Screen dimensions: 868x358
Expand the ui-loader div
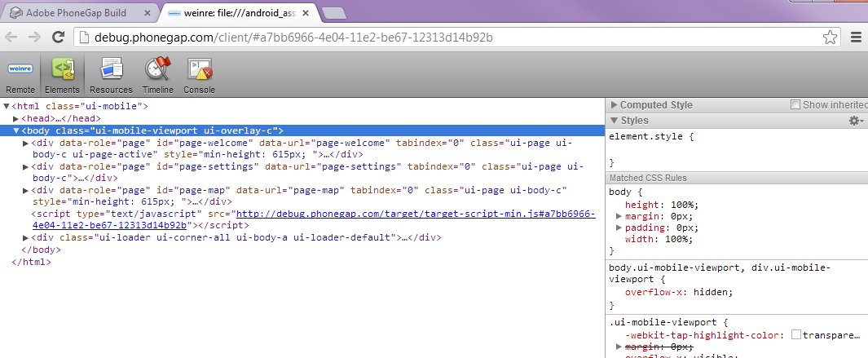coord(25,237)
